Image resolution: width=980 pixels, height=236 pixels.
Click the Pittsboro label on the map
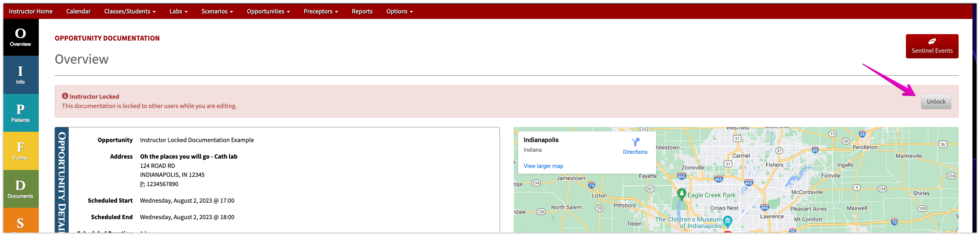click(x=624, y=205)
